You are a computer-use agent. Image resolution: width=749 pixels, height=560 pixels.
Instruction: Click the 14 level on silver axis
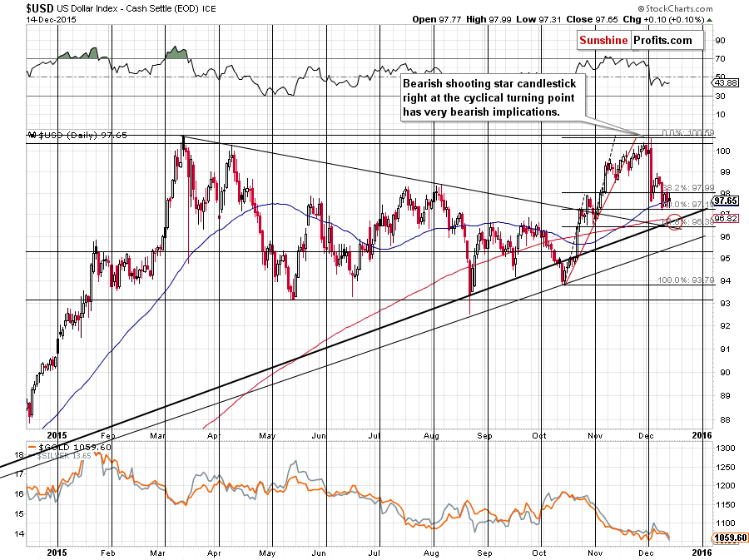(18, 534)
